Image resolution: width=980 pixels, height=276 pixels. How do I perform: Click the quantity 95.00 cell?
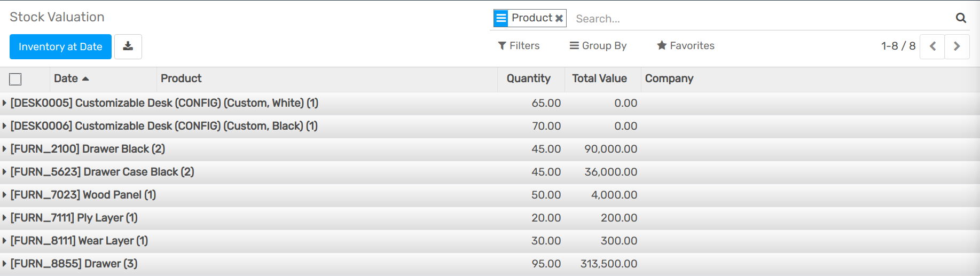coord(546,264)
